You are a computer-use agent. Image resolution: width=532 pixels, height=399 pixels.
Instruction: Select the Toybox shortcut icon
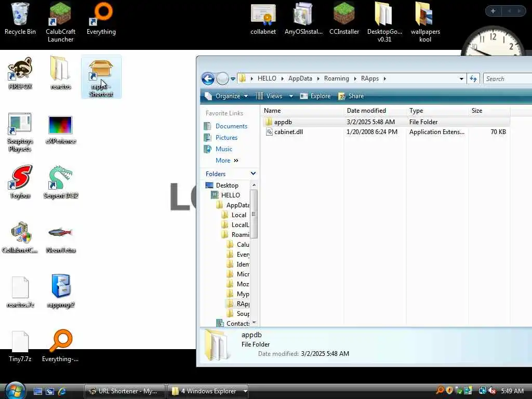[20, 182]
